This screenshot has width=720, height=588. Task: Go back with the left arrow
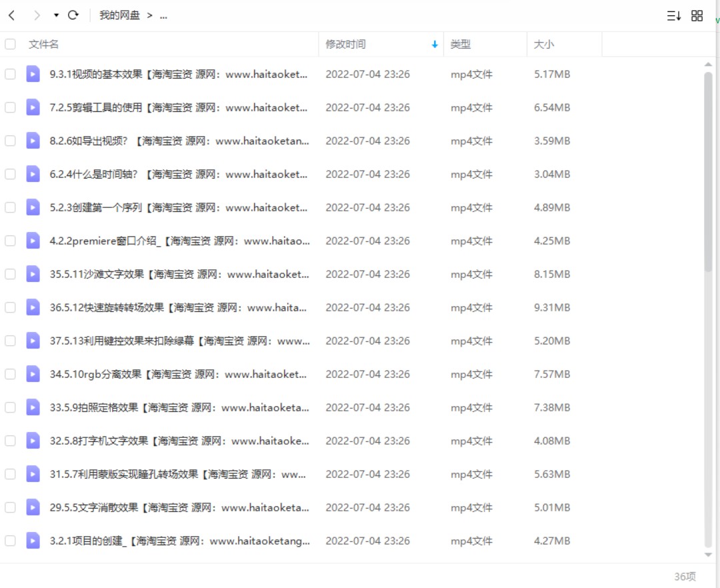pos(12,15)
